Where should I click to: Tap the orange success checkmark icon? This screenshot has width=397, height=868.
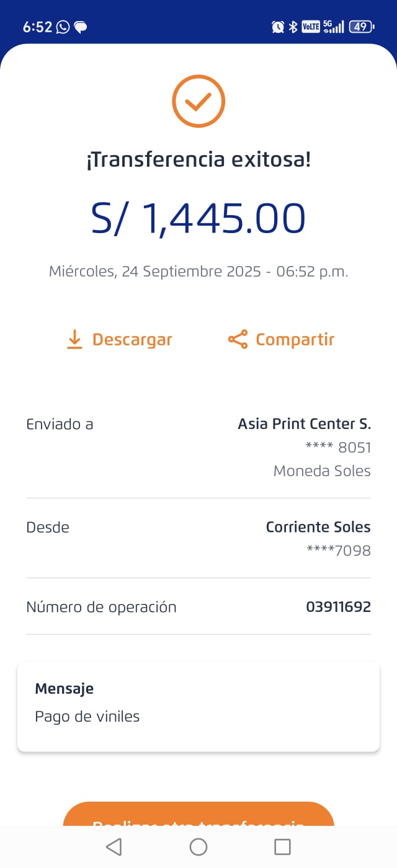(x=198, y=101)
